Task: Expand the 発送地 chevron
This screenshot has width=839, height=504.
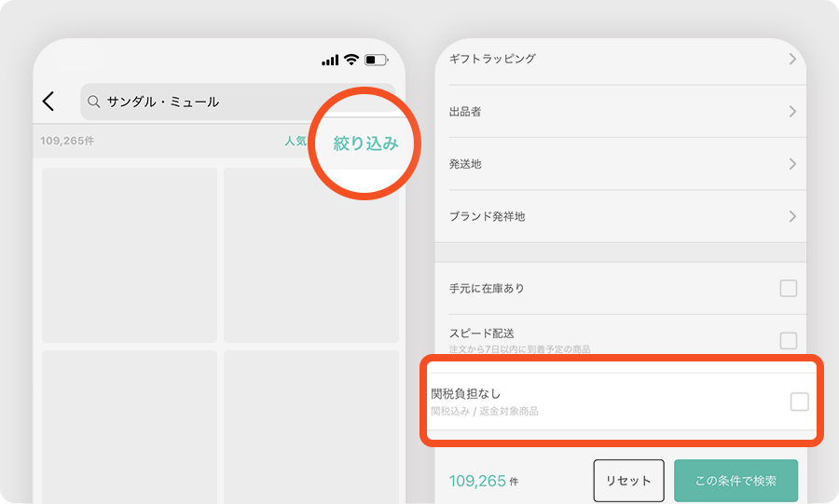Action: [x=792, y=164]
